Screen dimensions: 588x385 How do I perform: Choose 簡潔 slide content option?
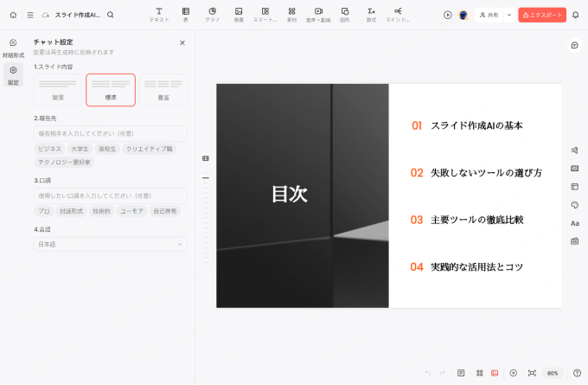pyautogui.click(x=58, y=90)
